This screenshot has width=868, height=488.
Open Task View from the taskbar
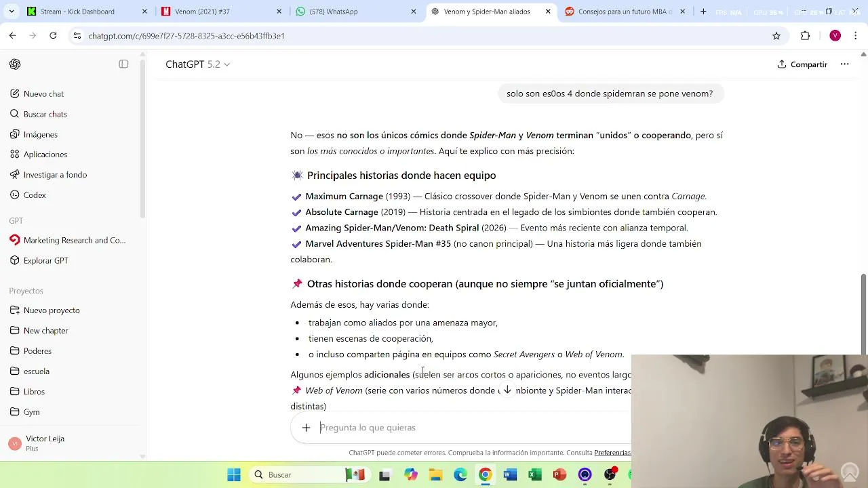pos(384,475)
